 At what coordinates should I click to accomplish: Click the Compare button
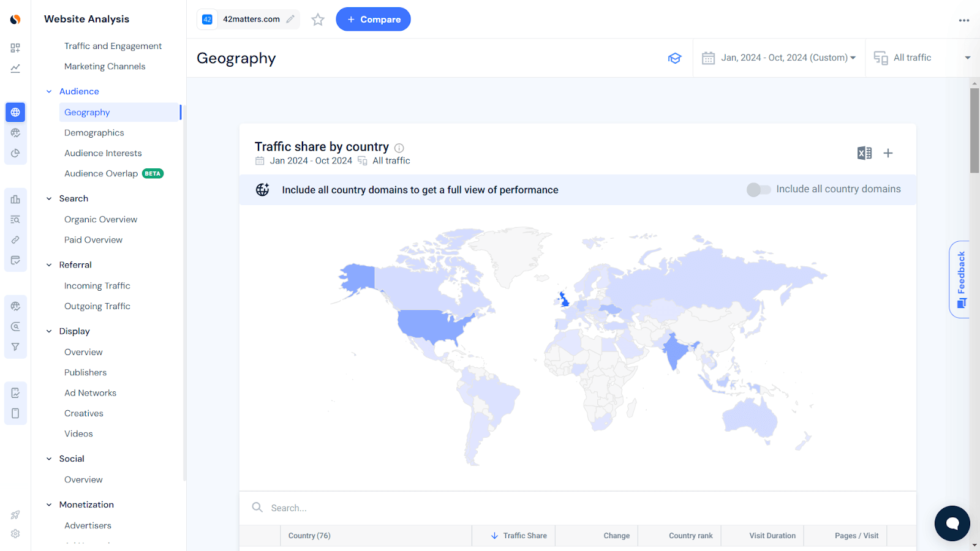pyautogui.click(x=373, y=19)
